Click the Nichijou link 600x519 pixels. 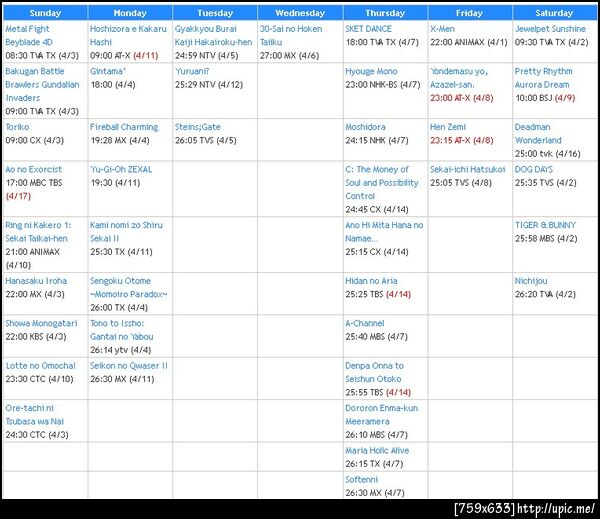click(531, 281)
